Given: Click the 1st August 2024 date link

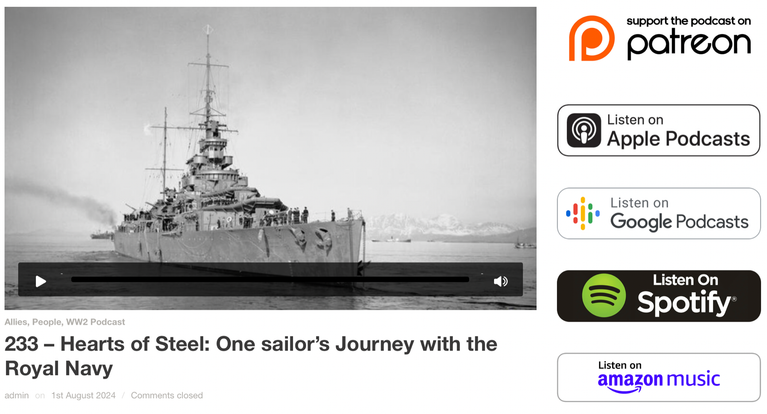Looking at the screenshot, I should pos(84,395).
